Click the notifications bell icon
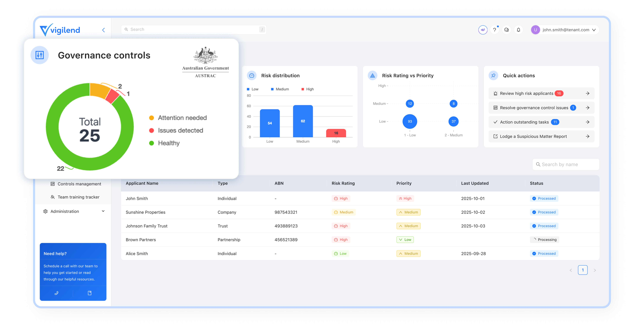Image resolution: width=644 pixels, height=328 pixels. (518, 30)
